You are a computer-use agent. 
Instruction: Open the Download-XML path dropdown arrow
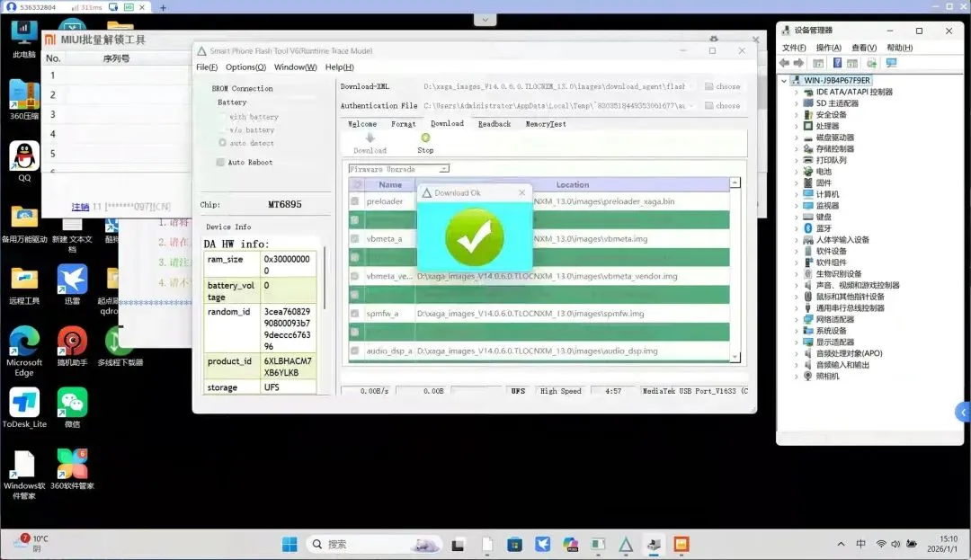click(691, 86)
